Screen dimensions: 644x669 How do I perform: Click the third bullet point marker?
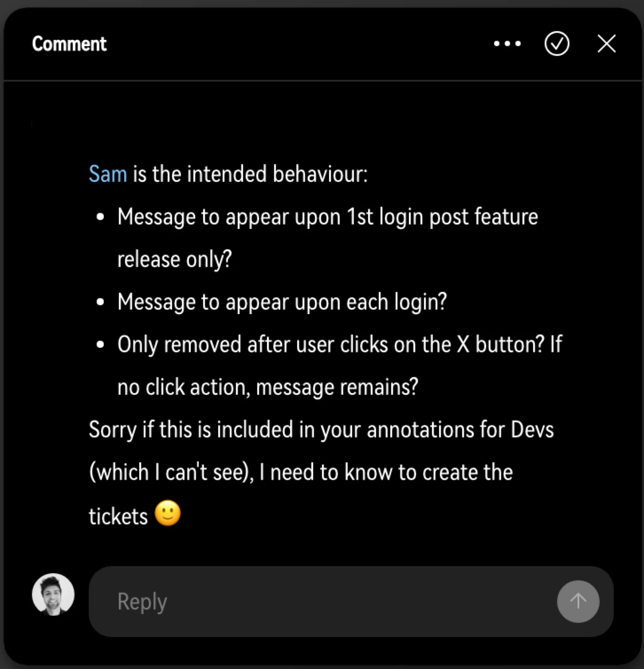pos(101,345)
